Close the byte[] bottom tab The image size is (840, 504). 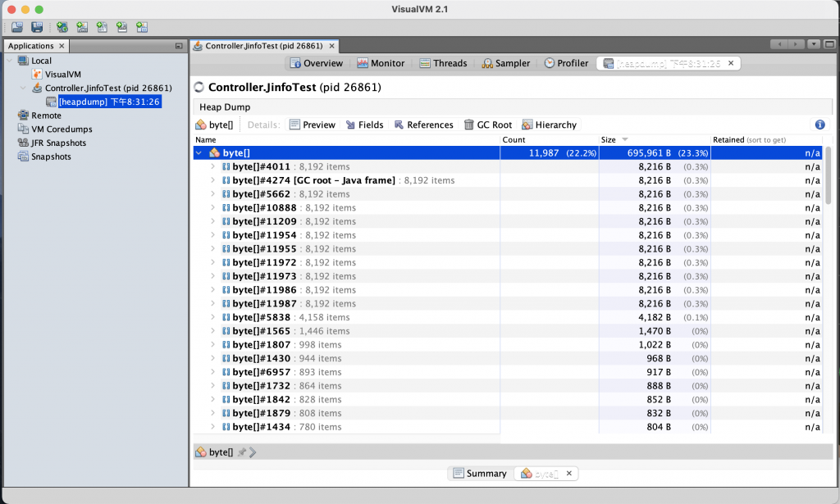point(569,474)
